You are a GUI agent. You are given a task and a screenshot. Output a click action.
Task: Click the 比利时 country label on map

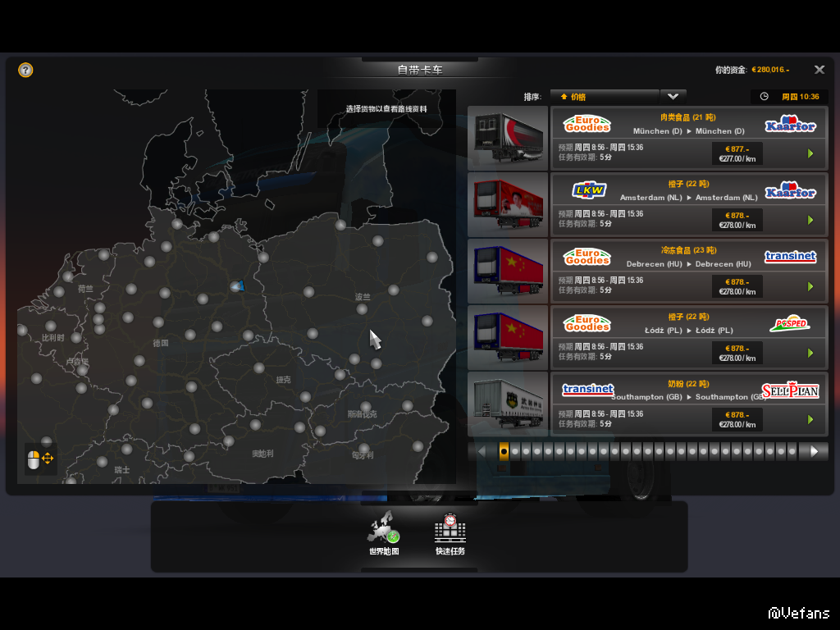pos(53,338)
